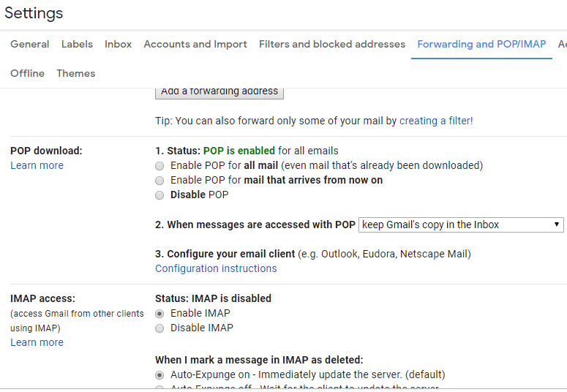Image resolution: width=567 pixels, height=392 pixels.
Task: Open POP Configuration instructions link
Action: tap(216, 268)
